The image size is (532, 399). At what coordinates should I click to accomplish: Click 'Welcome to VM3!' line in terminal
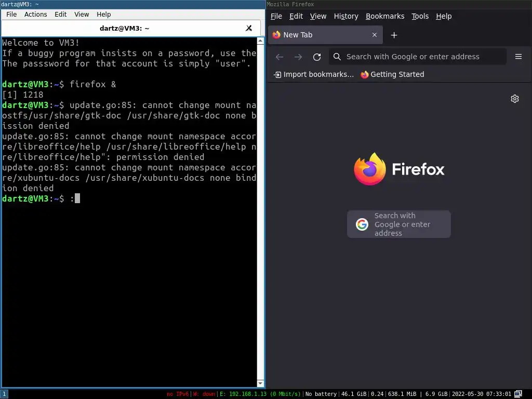41,43
